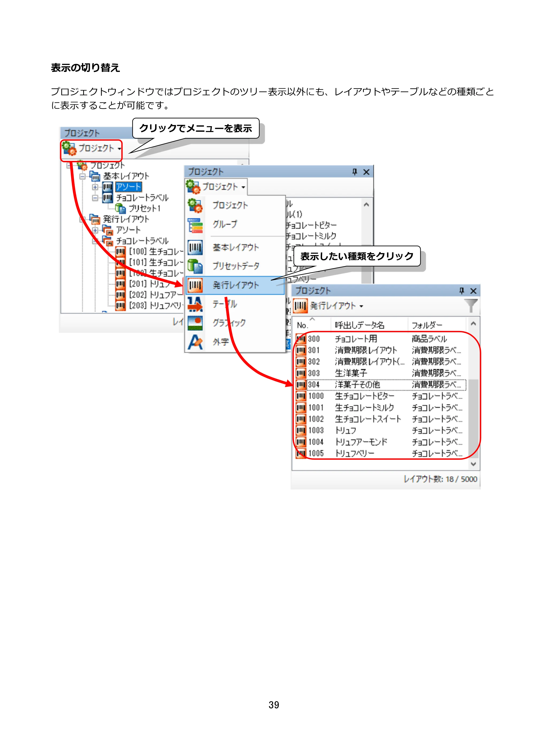The width and height of the screenshot is (535, 756).
Task: Click the グループ menu icon
Action: 195,225
